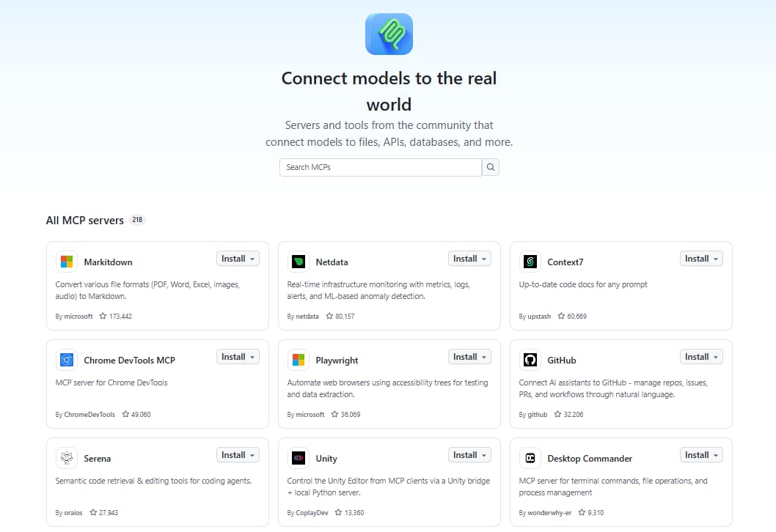Click the star icon on Markitdown card

point(103,316)
